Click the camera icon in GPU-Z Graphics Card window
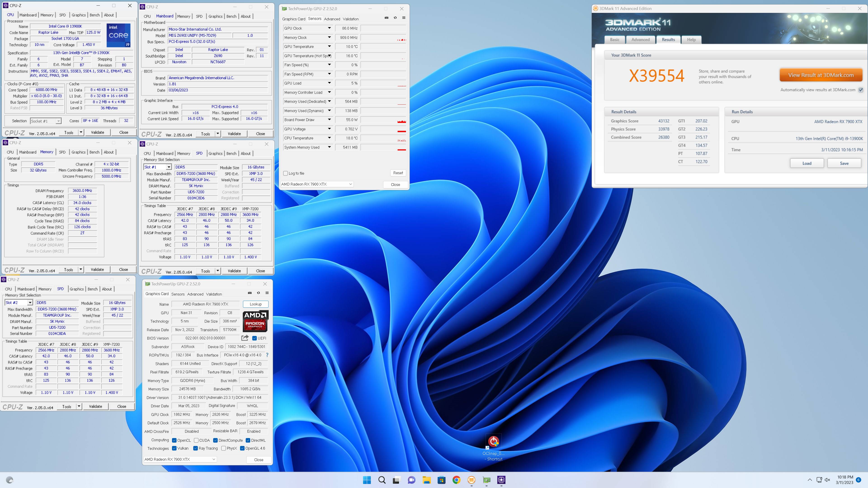This screenshot has height=488, width=868. tap(250, 293)
